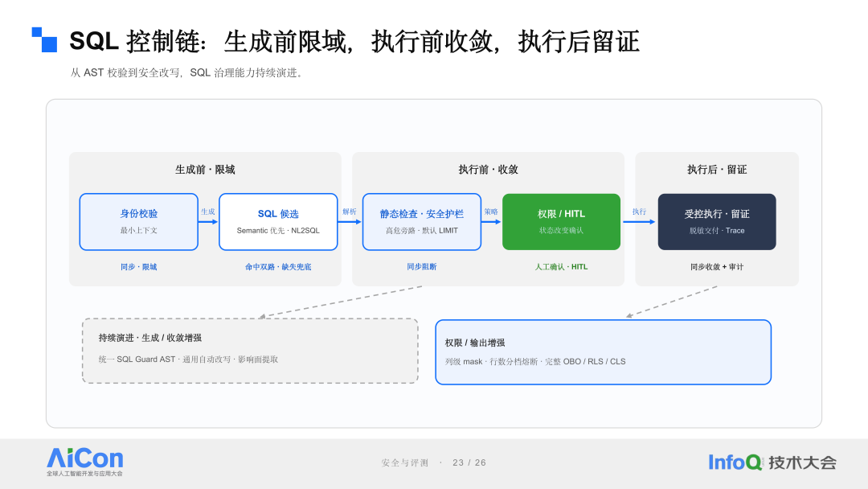
Task: Click the text 最小上下文
Action: (x=139, y=230)
